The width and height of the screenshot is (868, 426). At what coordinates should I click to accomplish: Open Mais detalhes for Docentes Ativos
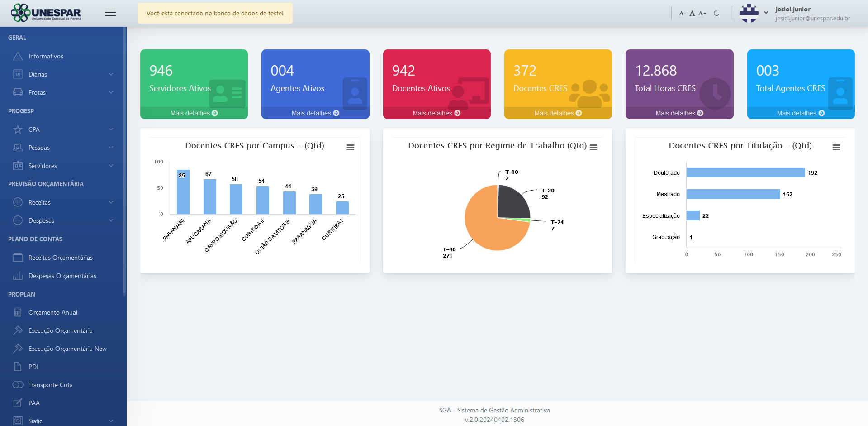(436, 113)
